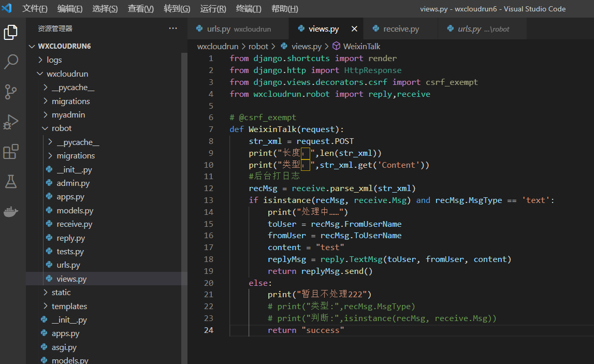Image resolution: width=594 pixels, height=364 pixels.
Task: Click Python icon of admin.py file
Action: 49,183
